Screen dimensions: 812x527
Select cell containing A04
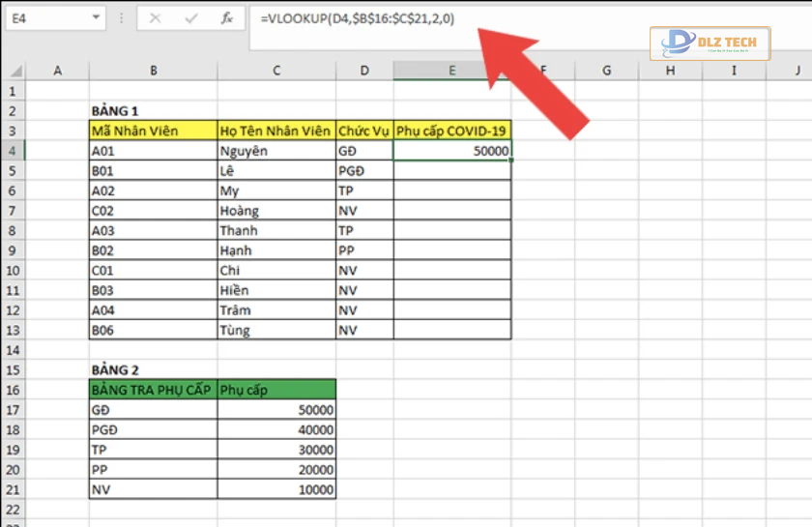tap(154, 310)
